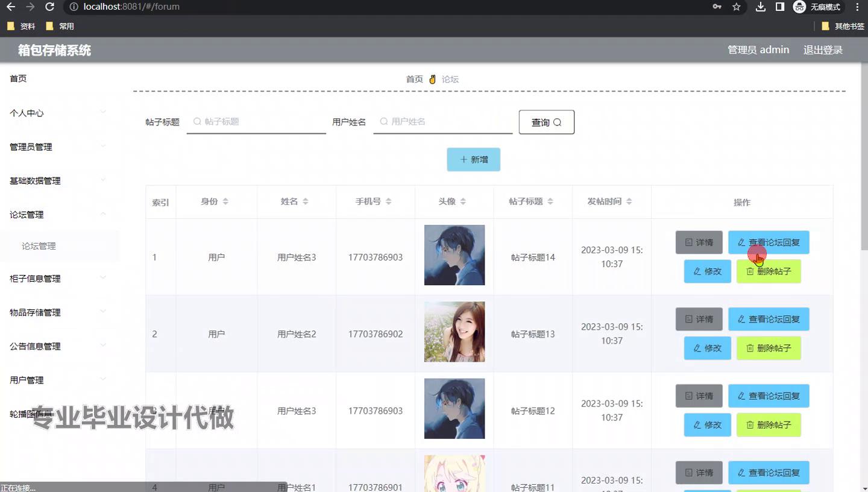Click 修改 for 帖子标题14

click(707, 271)
